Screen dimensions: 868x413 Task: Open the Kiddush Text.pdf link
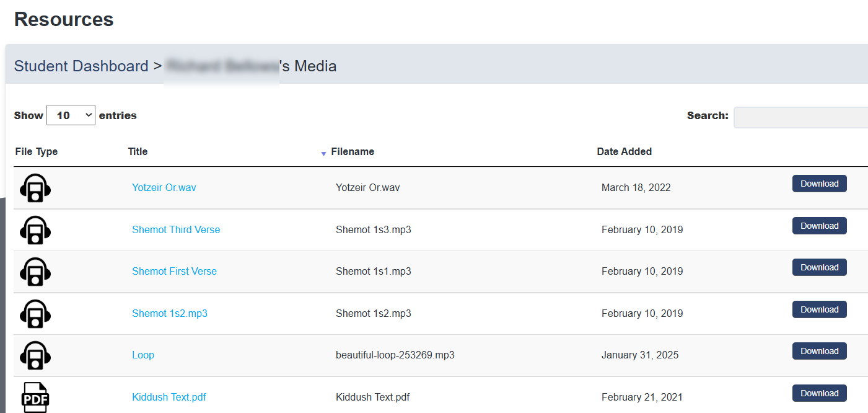point(169,397)
